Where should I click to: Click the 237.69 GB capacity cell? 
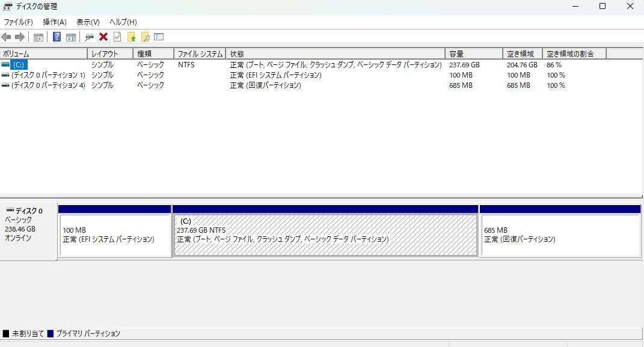point(464,65)
